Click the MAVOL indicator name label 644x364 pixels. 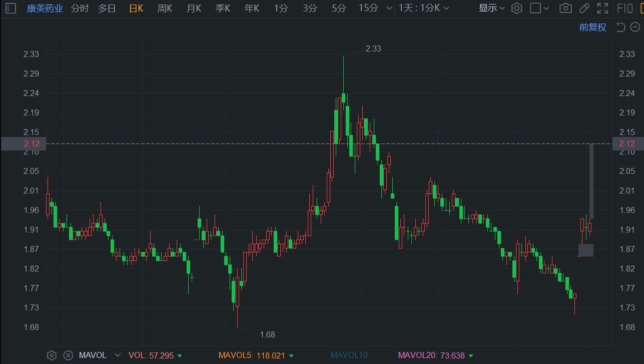(x=93, y=355)
